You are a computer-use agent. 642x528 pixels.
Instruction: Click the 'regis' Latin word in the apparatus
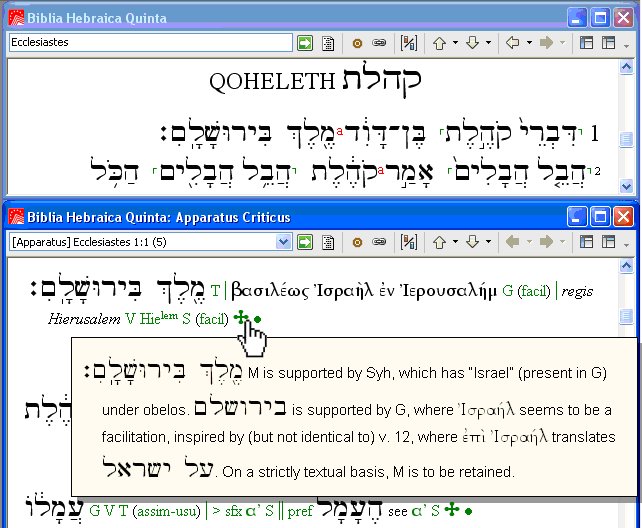coord(577,292)
